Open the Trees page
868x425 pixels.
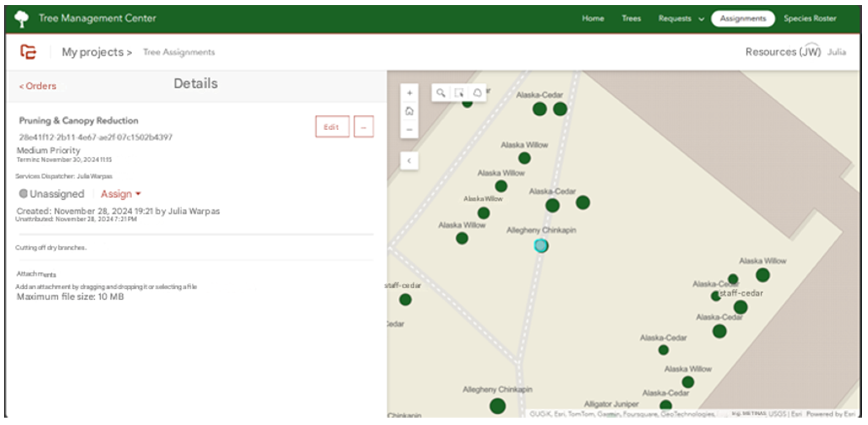coord(631,18)
